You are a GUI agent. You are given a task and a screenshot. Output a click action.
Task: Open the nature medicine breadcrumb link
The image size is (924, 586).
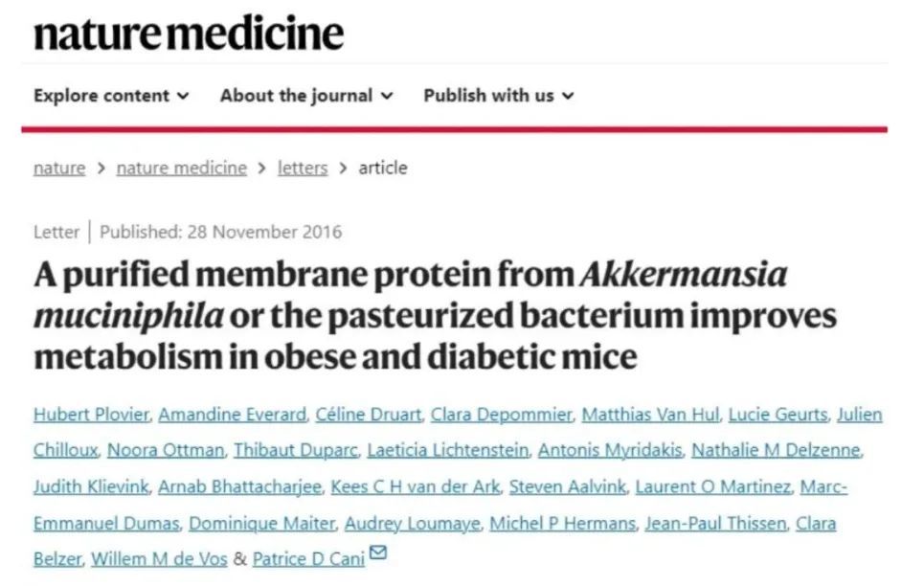pyautogui.click(x=181, y=168)
